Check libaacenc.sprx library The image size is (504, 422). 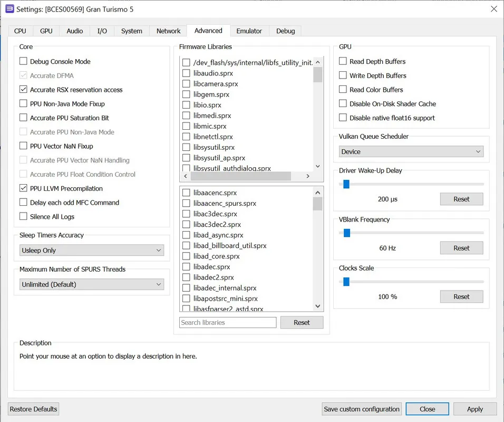coord(186,193)
